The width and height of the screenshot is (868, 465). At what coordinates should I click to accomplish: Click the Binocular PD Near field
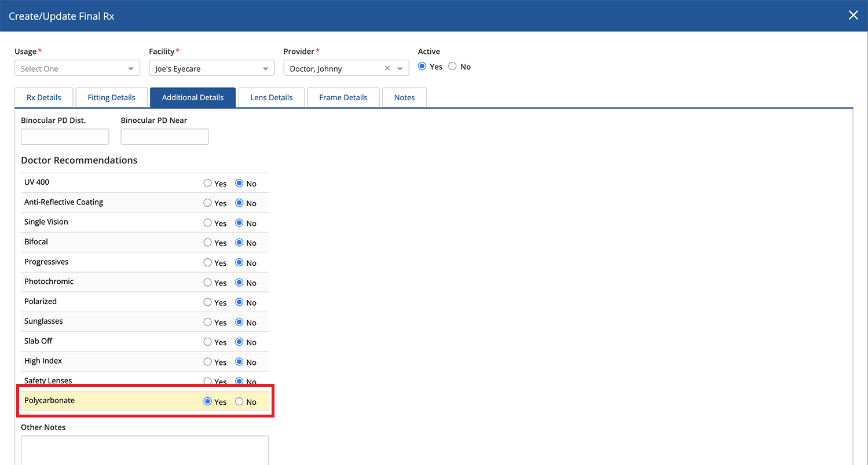pos(164,137)
